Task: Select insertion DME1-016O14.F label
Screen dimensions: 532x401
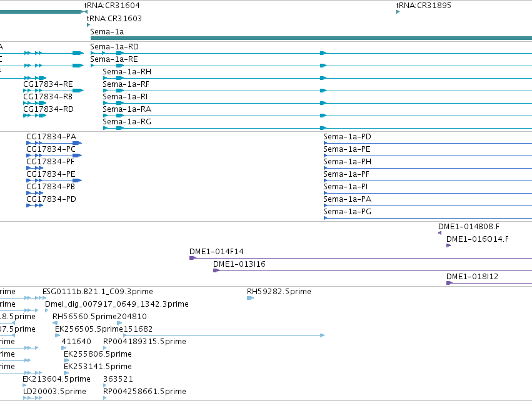Action: (478, 239)
